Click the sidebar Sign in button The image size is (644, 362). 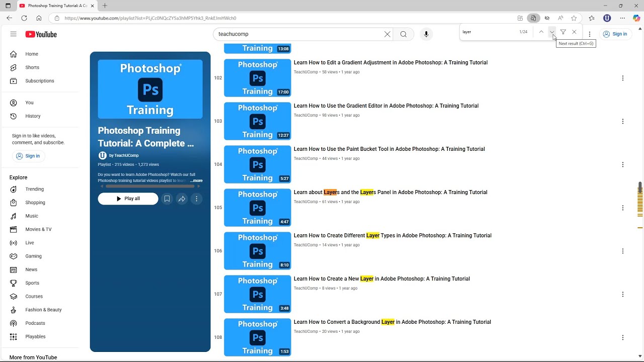pos(28,156)
